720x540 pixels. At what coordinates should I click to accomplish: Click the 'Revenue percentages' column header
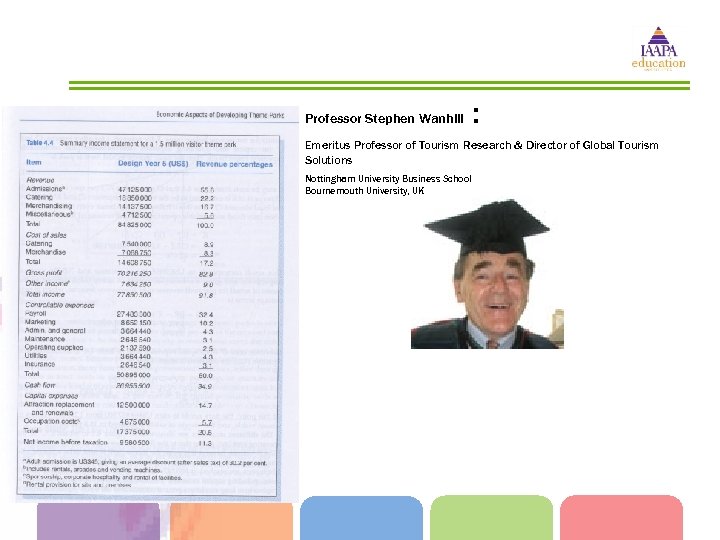[x=234, y=164]
